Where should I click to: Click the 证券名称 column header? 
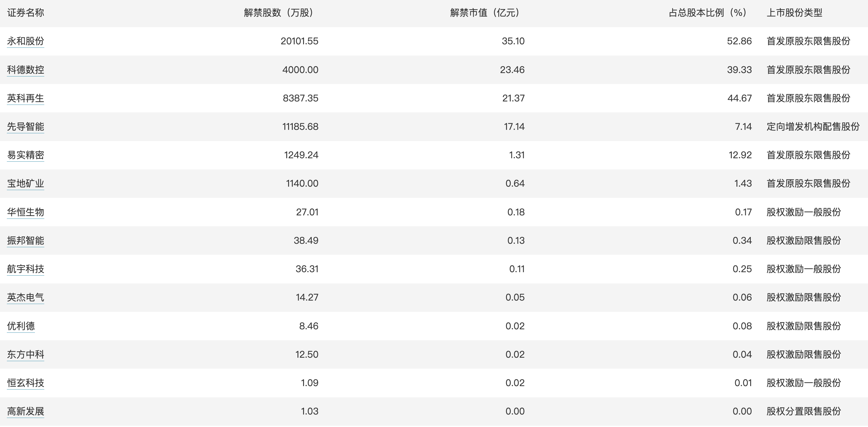pos(26,13)
